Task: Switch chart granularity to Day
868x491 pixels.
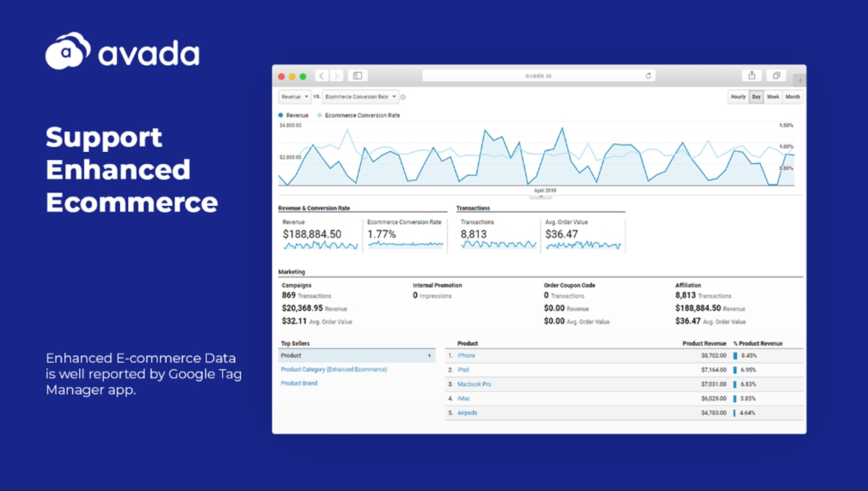Action: pos(756,97)
